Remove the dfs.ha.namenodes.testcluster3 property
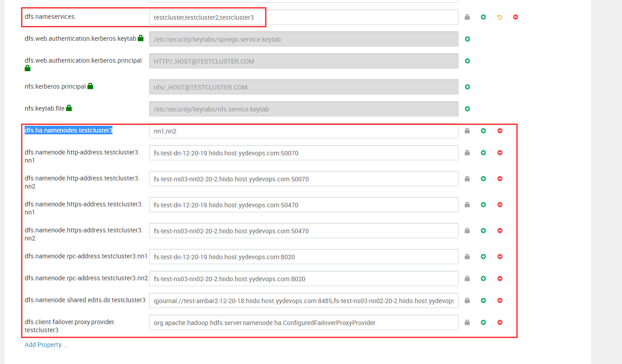Image resolution: width=622 pixels, height=364 pixels. [x=500, y=131]
